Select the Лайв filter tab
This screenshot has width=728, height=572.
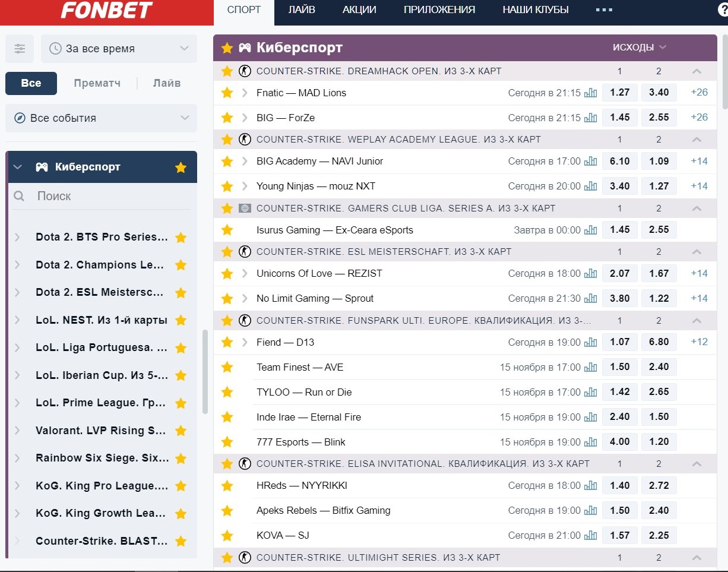pyautogui.click(x=167, y=83)
